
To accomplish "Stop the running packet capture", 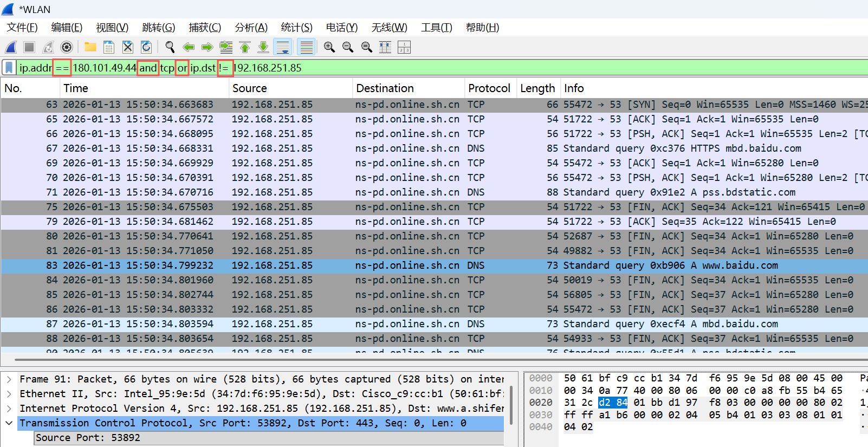I will click(29, 47).
